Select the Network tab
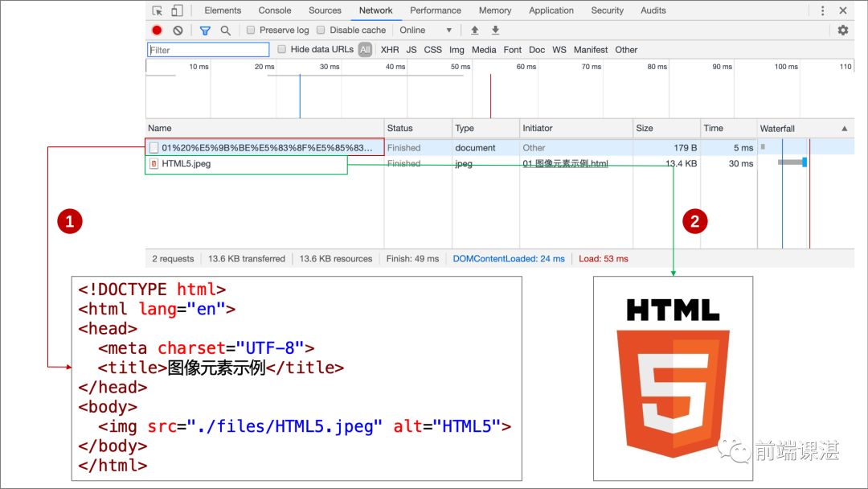Image resolution: width=868 pixels, height=489 pixels. (376, 10)
